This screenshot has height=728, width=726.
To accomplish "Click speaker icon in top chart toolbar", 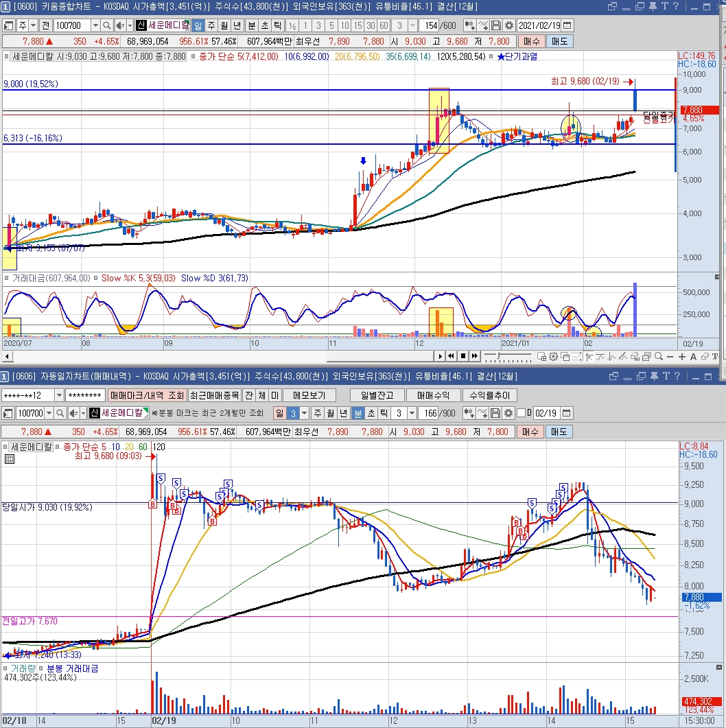I will (x=120, y=25).
